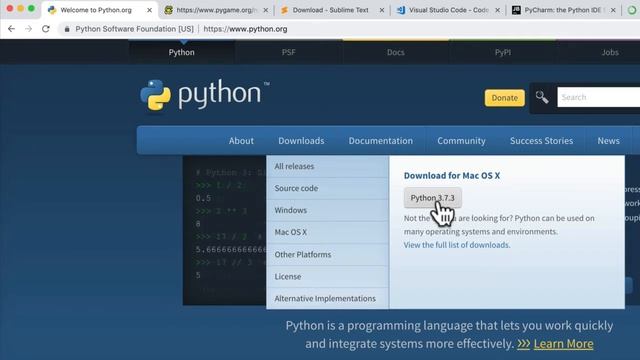This screenshot has width=640, height=360.
Task: Choose Mac OS X from Downloads menu
Action: pyautogui.click(x=328, y=232)
